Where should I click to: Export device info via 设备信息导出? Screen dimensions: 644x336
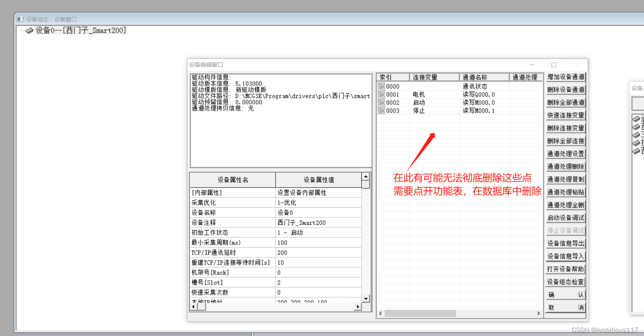pos(566,243)
